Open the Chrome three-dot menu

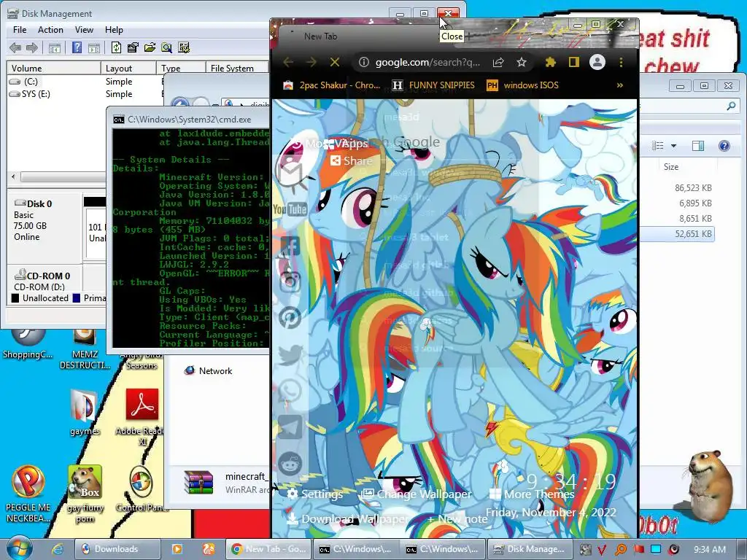tap(621, 62)
